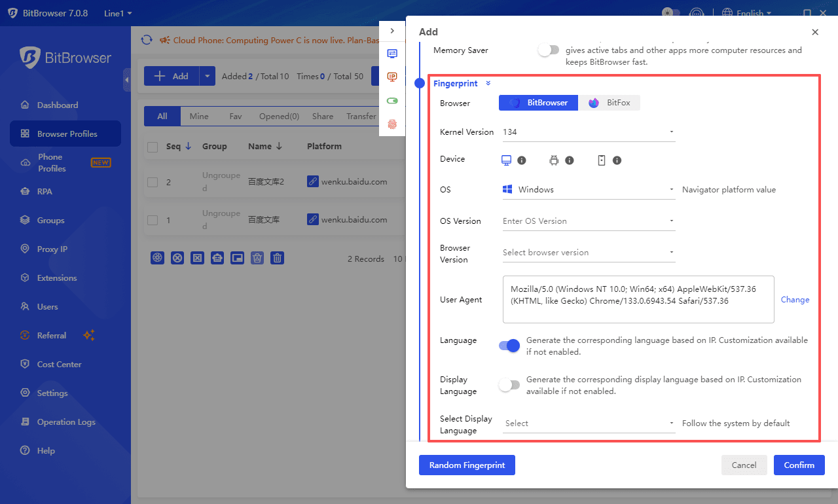Image resolution: width=838 pixels, height=504 pixels.
Task: Click the green toggle-shaped icon in side strip
Action: tap(392, 101)
